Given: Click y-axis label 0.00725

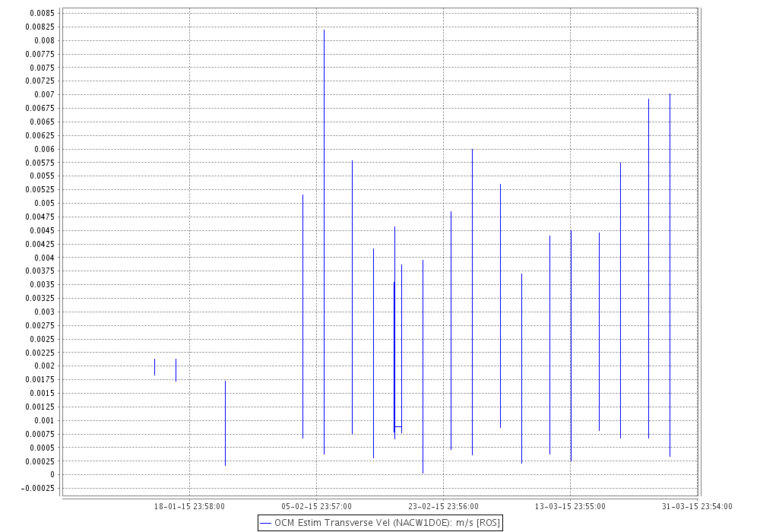Looking at the screenshot, I should coord(40,81).
